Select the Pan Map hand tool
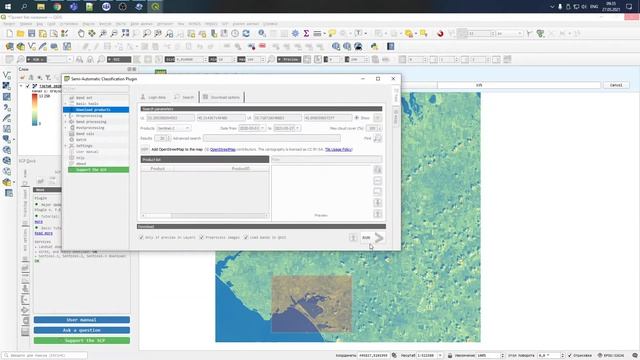Screen dimensions: 640x360 click(81, 33)
